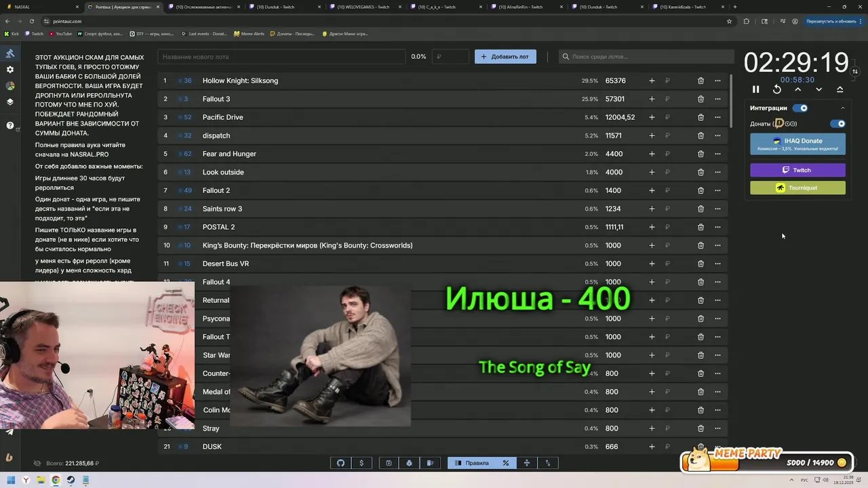868x488 pixels.
Task: Switch to the NASRAL browser tab
Action: tap(41, 7)
